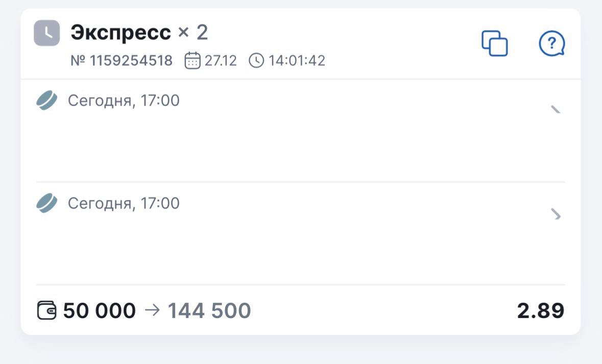Click the wallet icon next to 50 000
The width and height of the screenshot is (602, 364).
point(47,310)
